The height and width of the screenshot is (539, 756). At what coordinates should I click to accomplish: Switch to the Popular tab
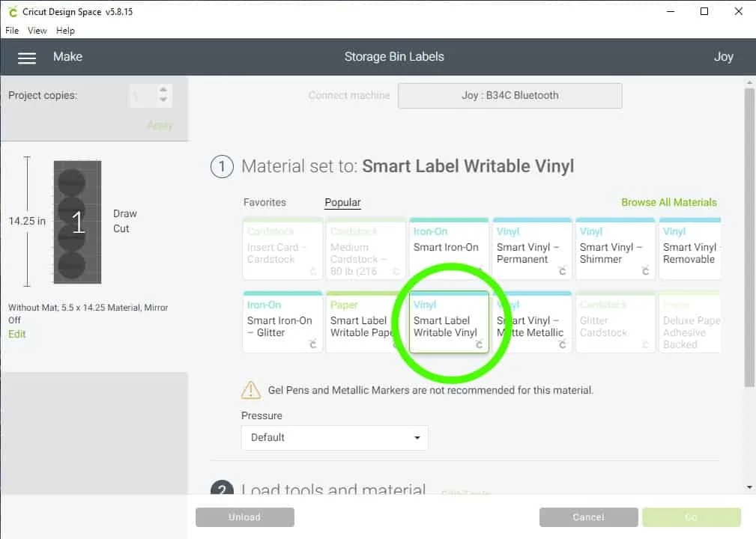click(342, 202)
